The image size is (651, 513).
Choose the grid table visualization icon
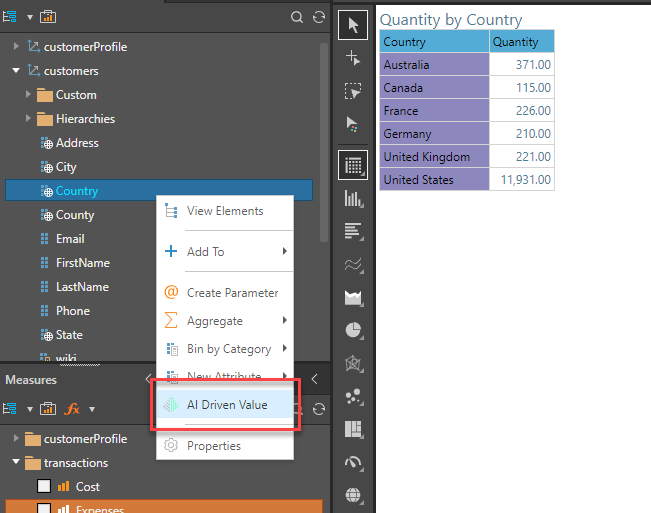353,165
